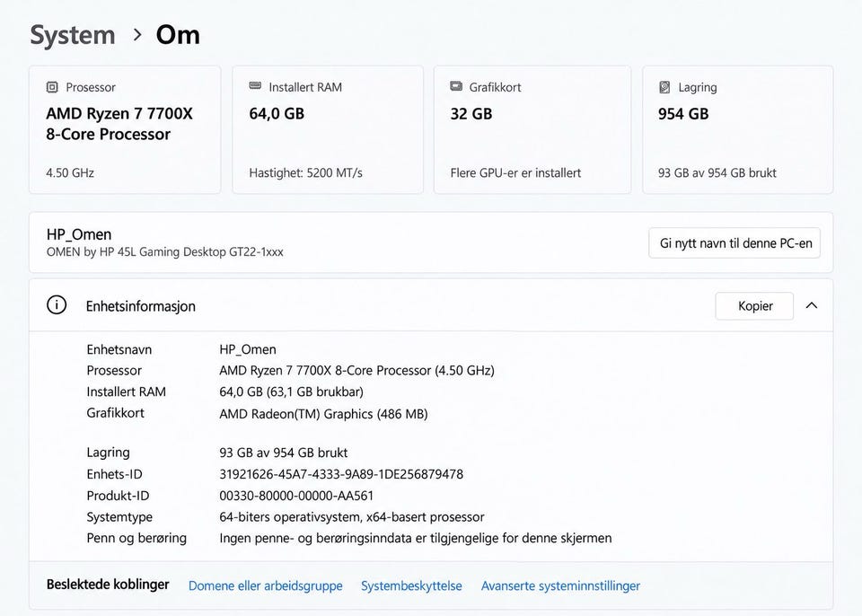
Task: Click the Enhetsnavn value HP_Omen
Action: click(x=248, y=350)
